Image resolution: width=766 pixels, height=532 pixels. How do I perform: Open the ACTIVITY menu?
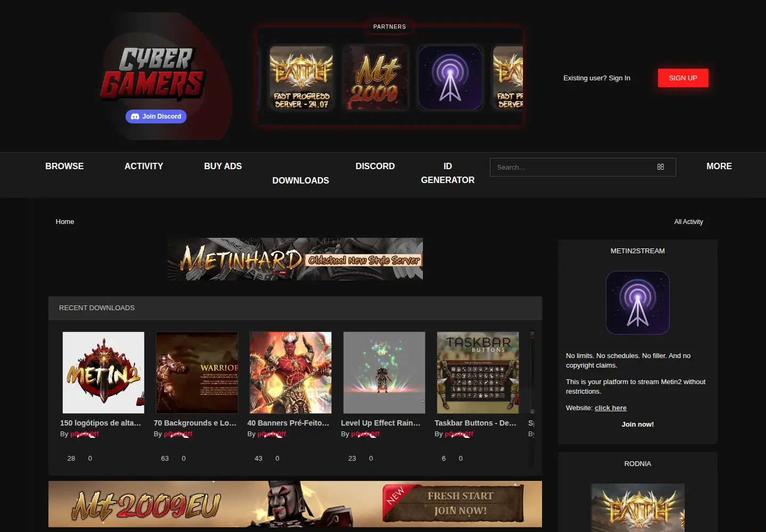144,166
